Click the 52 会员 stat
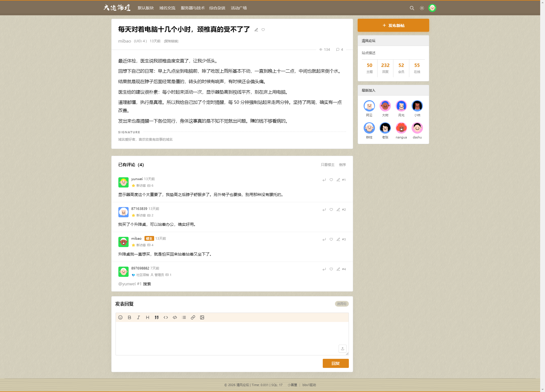Image resolution: width=545 pixels, height=392 pixels. [401, 68]
